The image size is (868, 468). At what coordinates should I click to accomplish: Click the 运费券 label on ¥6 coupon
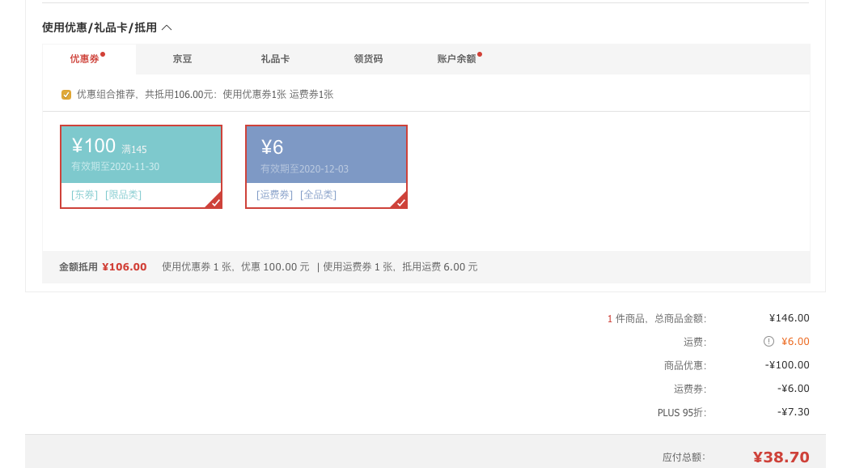point(274,195)
